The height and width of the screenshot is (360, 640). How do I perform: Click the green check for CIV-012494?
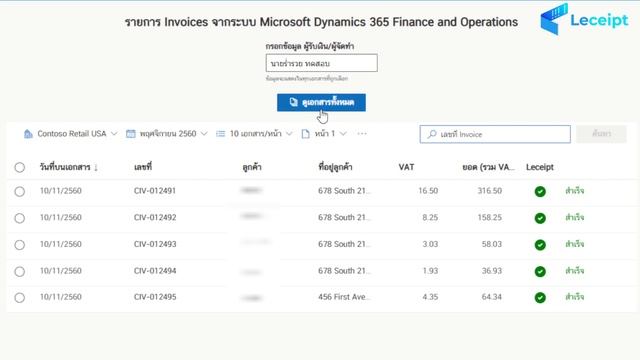(x=540, y=271)
